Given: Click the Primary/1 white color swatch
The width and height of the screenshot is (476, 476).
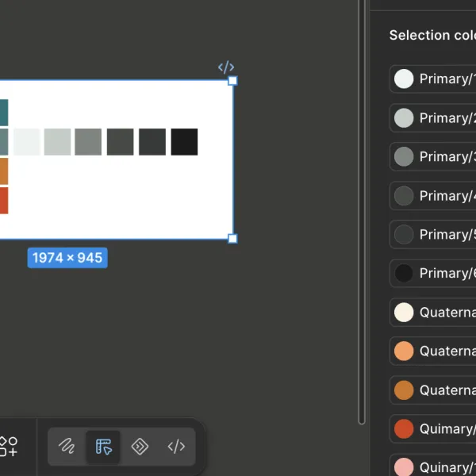Looking at the screenshot, I should [x=404, y=79].
